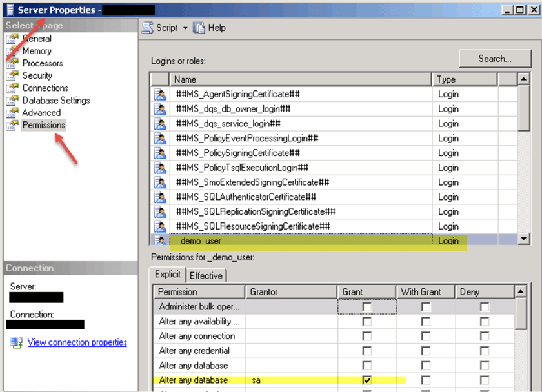The height and width of the screenshot is (392, 542).
Task: Click the Permission column header
Action: pos(199,292)
